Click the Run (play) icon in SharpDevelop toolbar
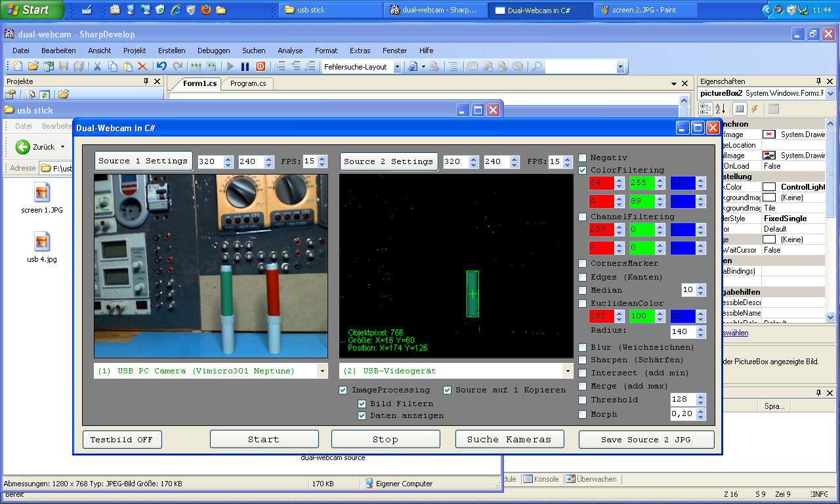The width and height of the screenshot is (840, 504). [x=230, y=66]
